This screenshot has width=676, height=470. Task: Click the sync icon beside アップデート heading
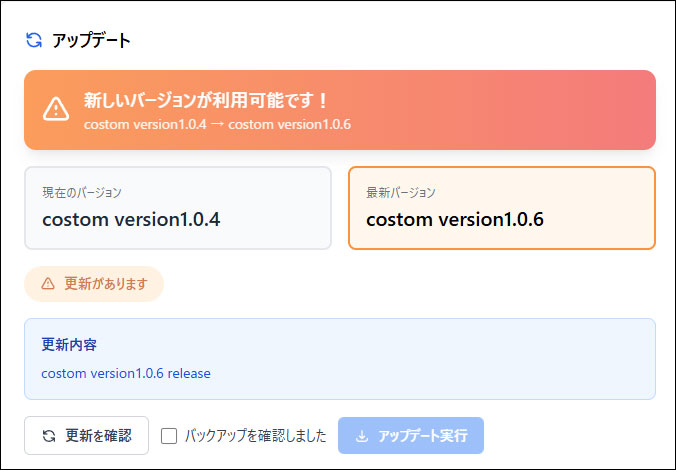point(34,40)
